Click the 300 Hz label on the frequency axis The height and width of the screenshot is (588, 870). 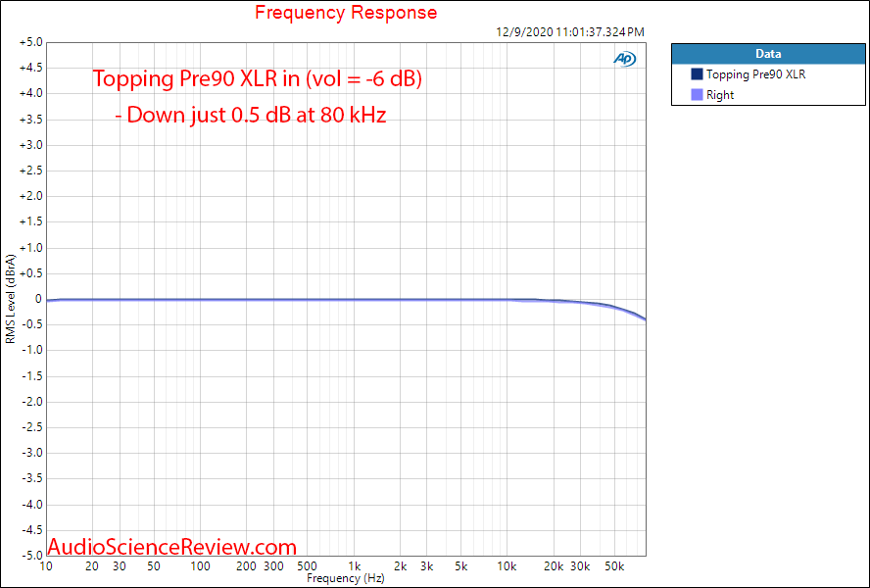(x=272, y=566)
